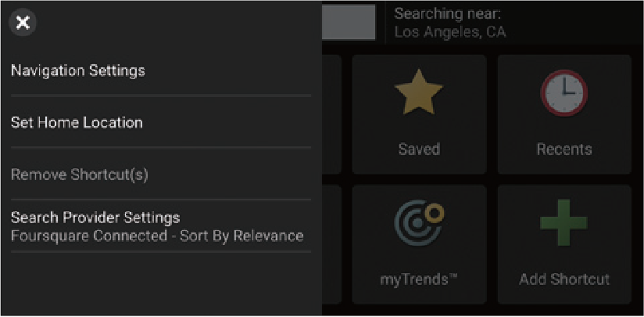Choose the Remove Shortcut(s) entry
Image resolution: width=644 pixels, height=317 pixels.
click(x=80, y=174)
